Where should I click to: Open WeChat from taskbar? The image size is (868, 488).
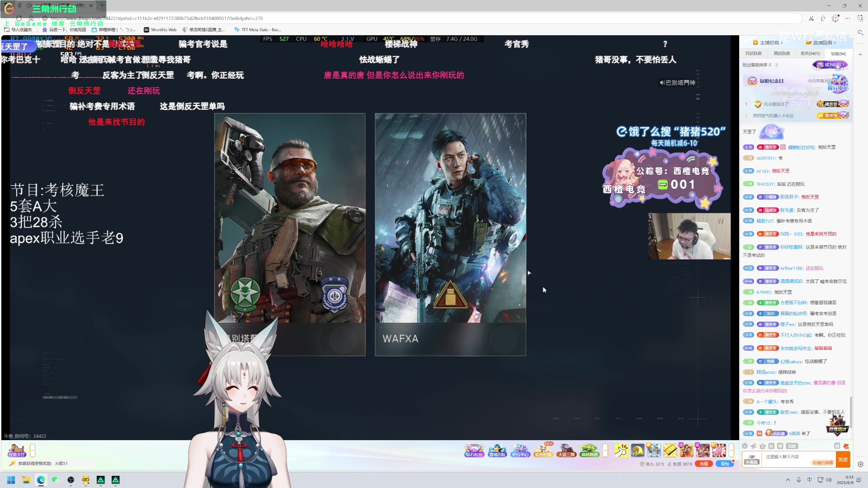[x=56, y=480]
